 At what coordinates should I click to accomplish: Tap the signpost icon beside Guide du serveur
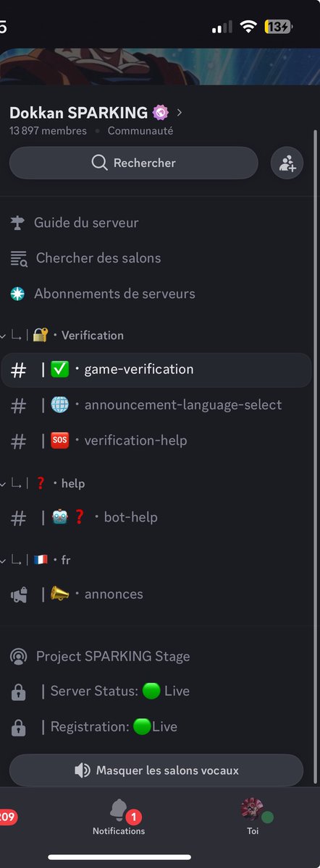17,223
